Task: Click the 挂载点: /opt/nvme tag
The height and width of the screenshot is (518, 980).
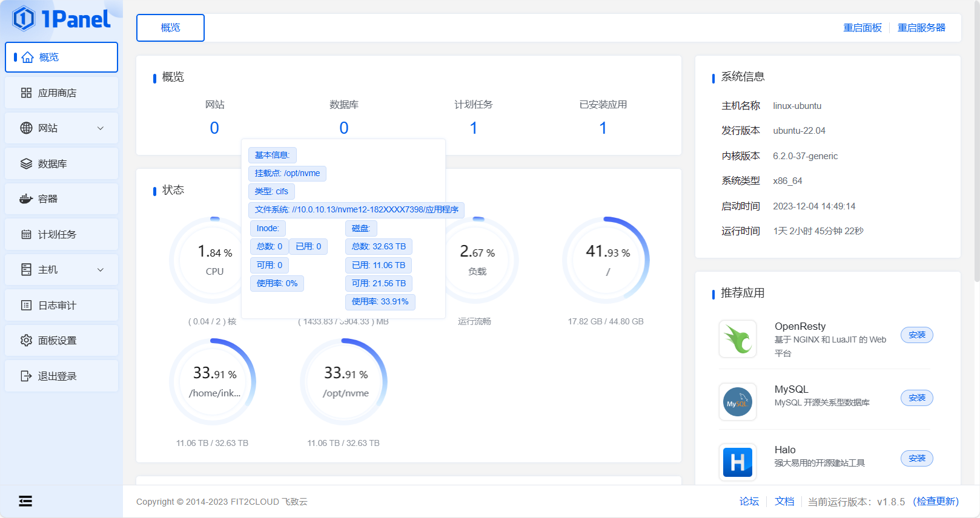Action: [x=287, y=174]
